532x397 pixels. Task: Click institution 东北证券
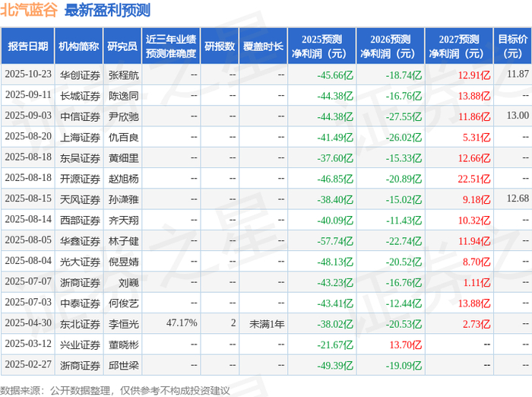coord(80,324)
